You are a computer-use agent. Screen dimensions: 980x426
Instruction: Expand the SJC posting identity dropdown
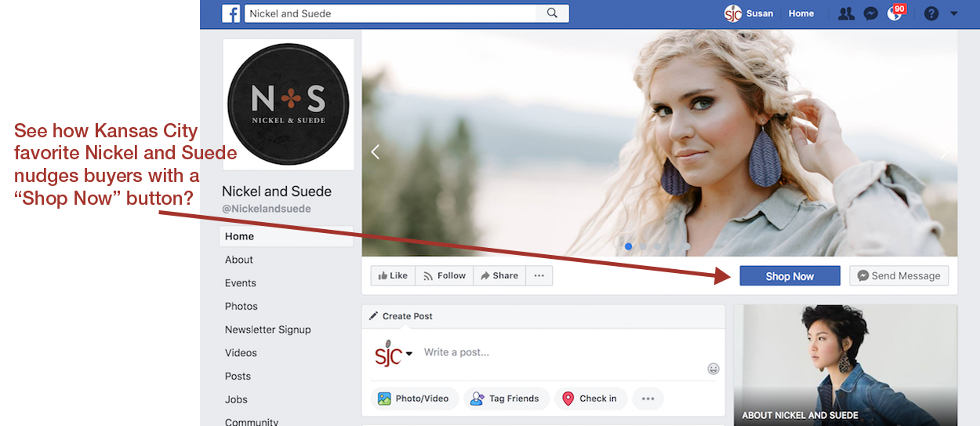pyautogui.click(x=409, y=353)
